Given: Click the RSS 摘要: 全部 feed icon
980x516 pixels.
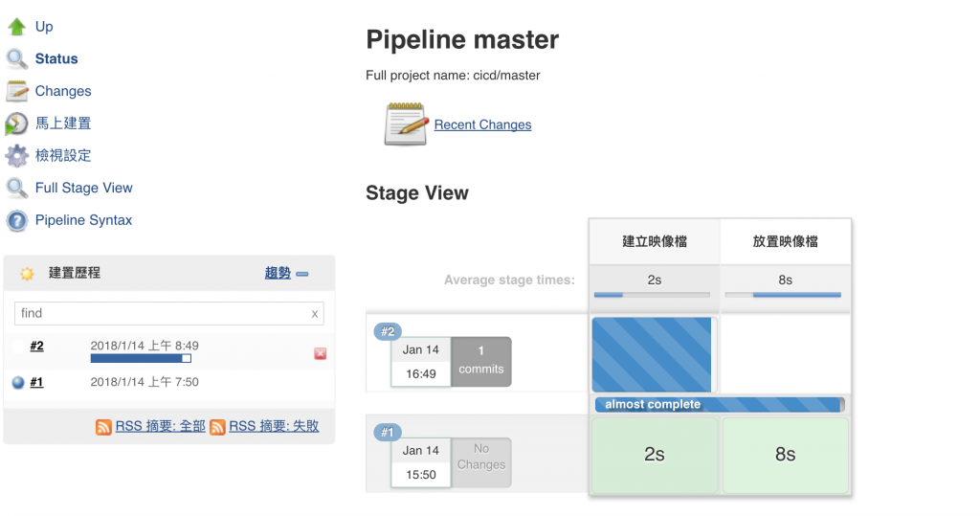Looking at the screenshot, I should tap(103, 427).
